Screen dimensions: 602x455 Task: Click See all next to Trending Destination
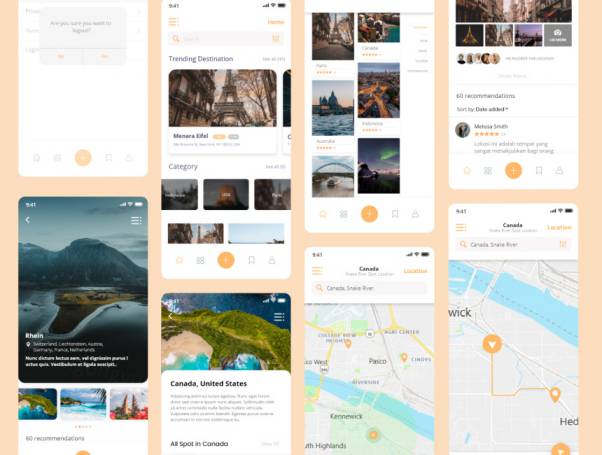[x=273, y=59]
